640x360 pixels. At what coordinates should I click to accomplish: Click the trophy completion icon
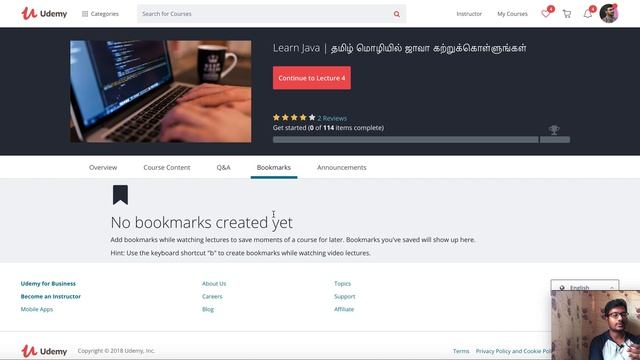(x=554, y=130)
